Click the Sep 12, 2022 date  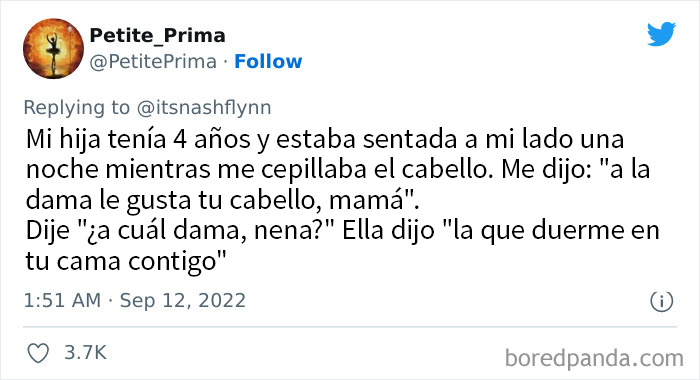183,301
